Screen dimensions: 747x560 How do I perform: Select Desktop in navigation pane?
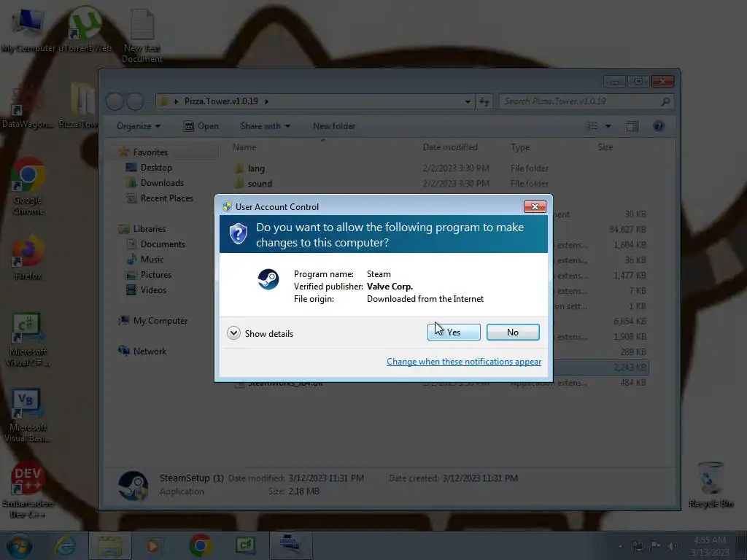[156, 168]
